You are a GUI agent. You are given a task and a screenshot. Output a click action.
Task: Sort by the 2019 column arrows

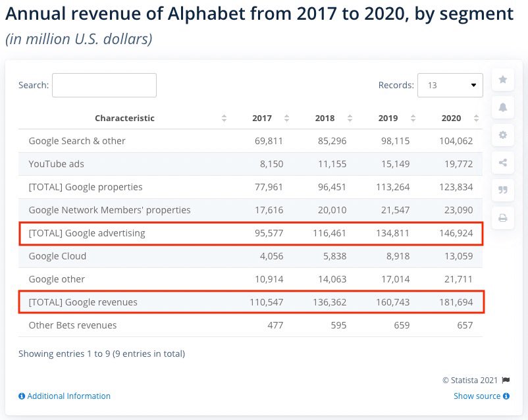tap(413, 118)
